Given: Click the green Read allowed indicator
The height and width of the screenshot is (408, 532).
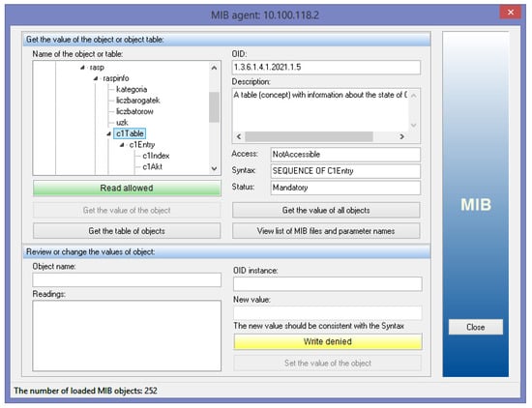Looking at the screenshot, I should (127, 189).
